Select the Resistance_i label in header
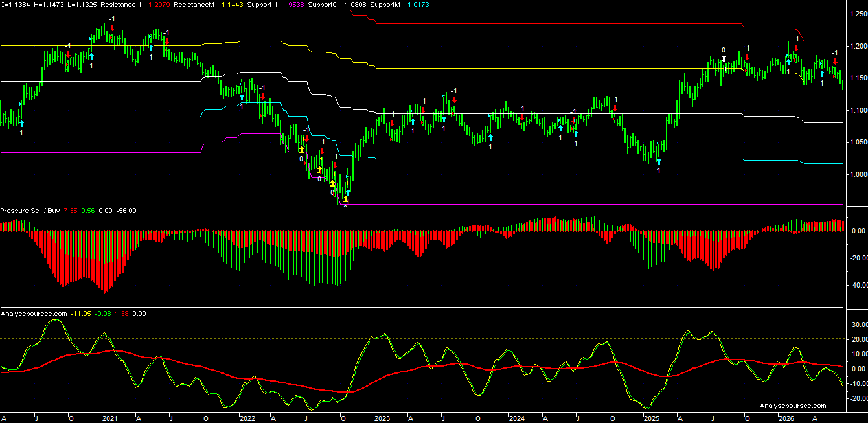 coord(121,5)
